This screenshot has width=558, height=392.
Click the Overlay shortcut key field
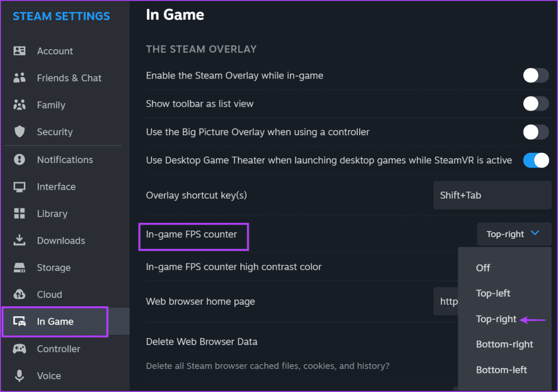pyautogui.click(x=492, y=195)
